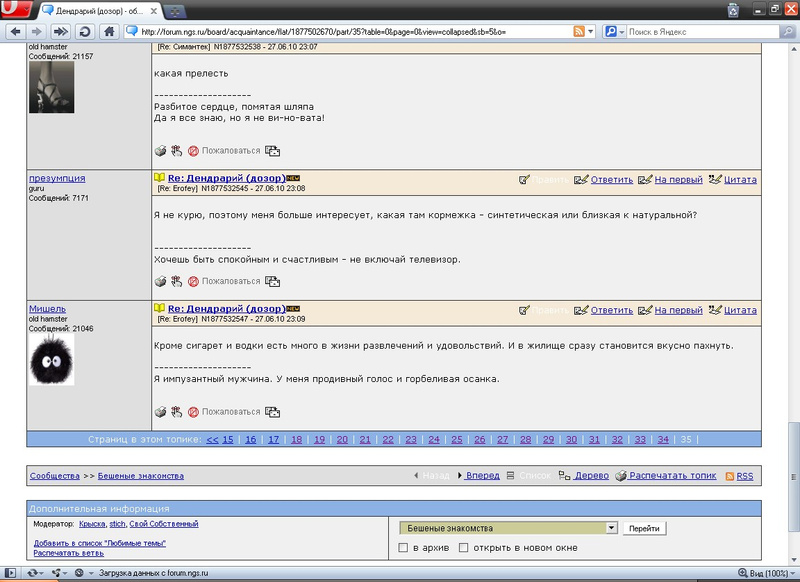Click the RSS feed icon in address bar

579,32
